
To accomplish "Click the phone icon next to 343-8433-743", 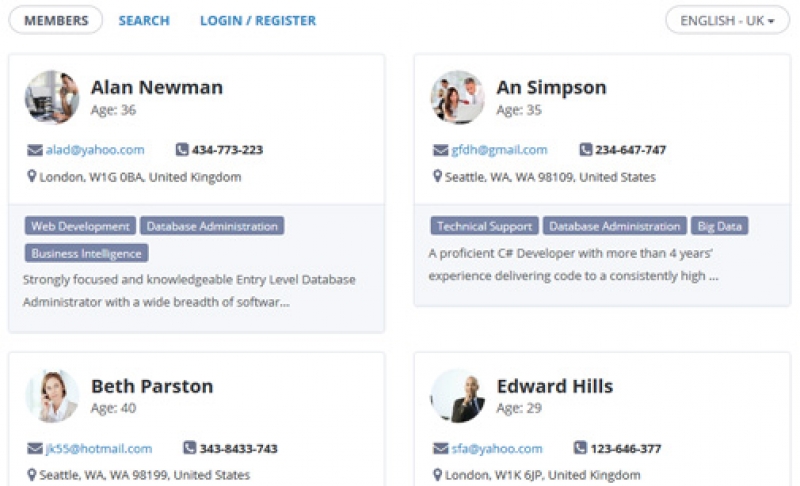I will (x=189, y=448).
